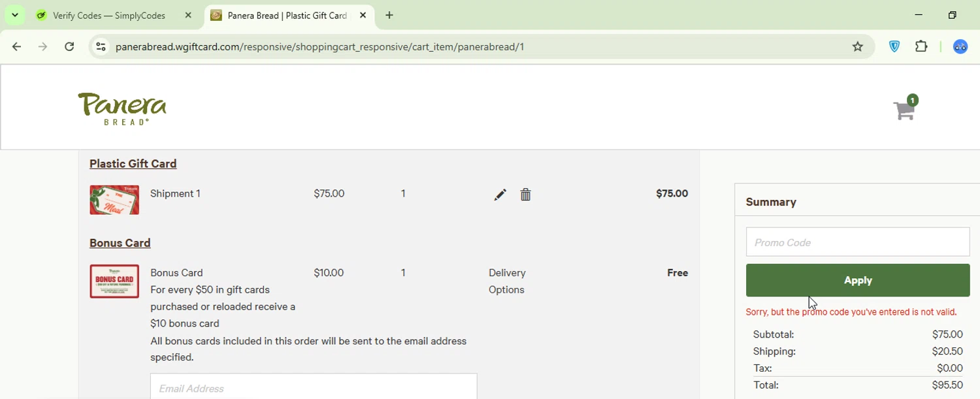Click the Total amount $95.50

coord(947,385)
